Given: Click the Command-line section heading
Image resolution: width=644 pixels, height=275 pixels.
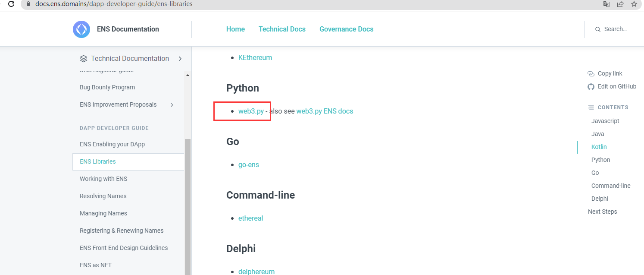Looking at the screenshot, I should coord(260,195).
